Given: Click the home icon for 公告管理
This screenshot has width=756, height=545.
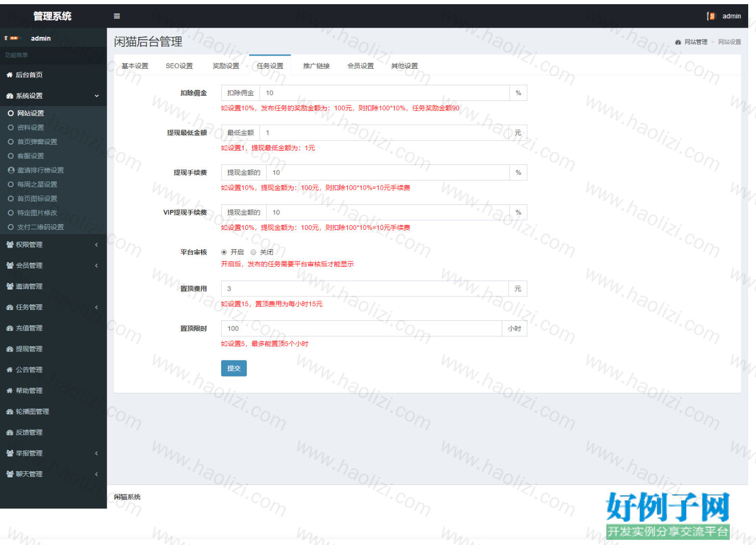Looking at the screenshot, I should point(9,370).
